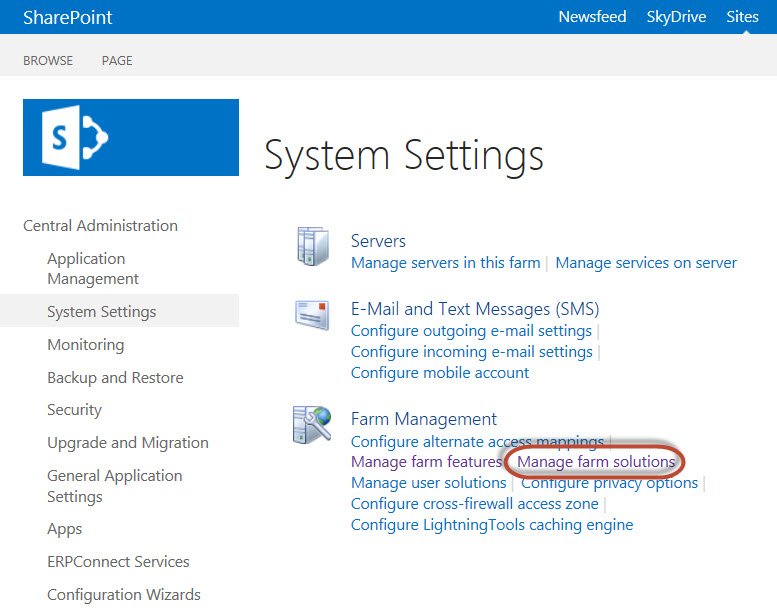Open Application Management in left navigation
This screenshot has width=777, height=612.
click(93, 269)
